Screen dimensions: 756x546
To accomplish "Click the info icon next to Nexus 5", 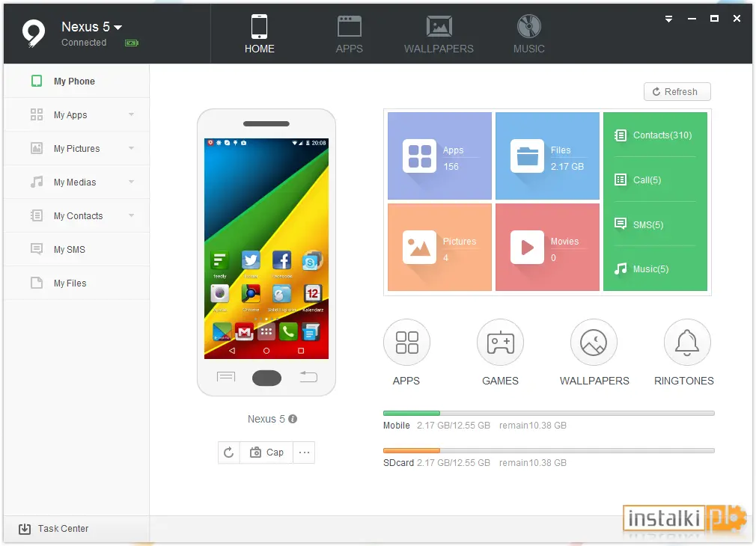I will (293, 419).
